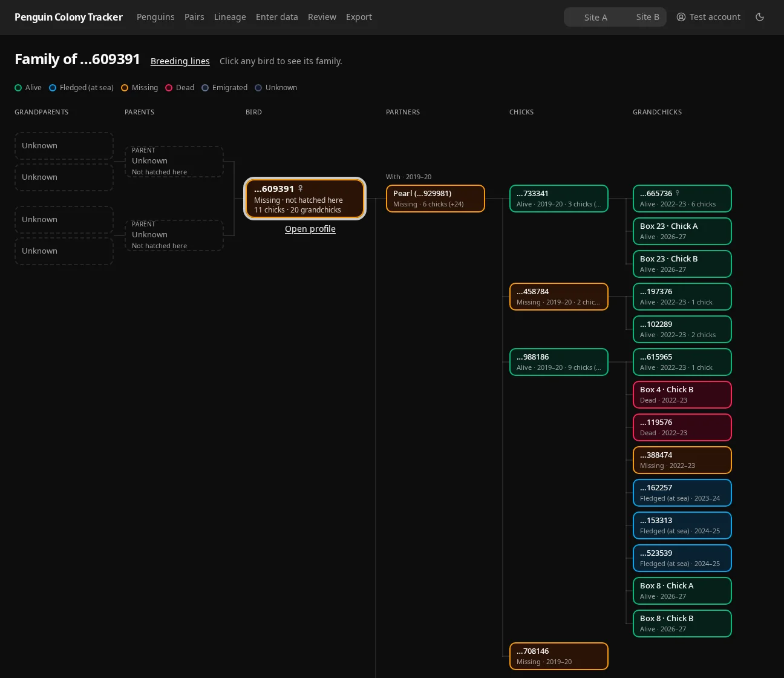Image resolution: width=784 pixels, height=678 pixels.
Task: Select the missing chick ...458784
Action: point(559,297)
